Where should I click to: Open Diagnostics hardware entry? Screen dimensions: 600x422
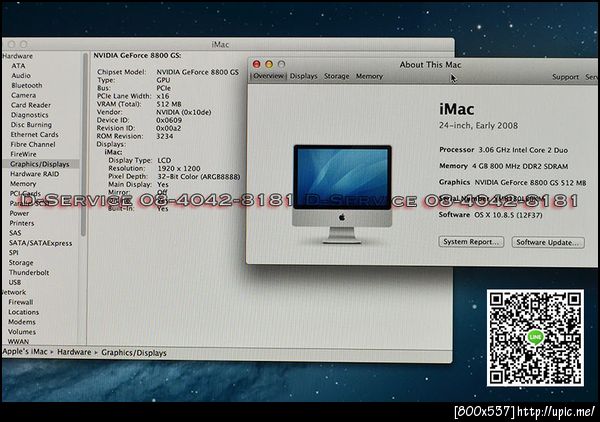(29, 115)
